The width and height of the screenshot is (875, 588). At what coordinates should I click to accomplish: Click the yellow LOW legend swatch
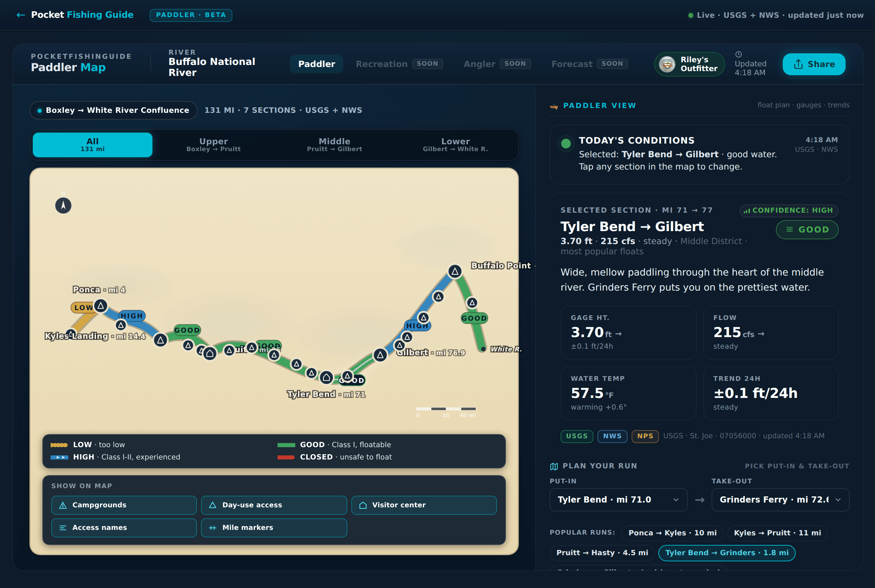pyautogui.click(x=59, y=445)
